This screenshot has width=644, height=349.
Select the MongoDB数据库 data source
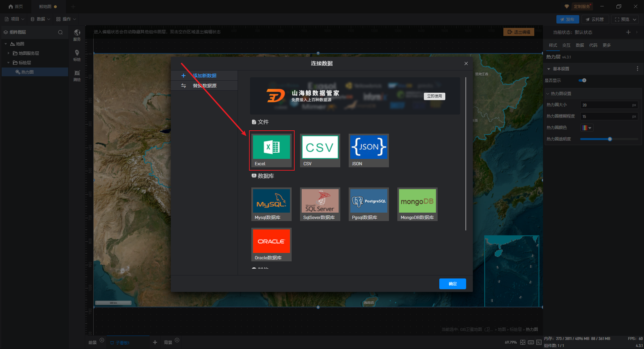coord(417,204)
